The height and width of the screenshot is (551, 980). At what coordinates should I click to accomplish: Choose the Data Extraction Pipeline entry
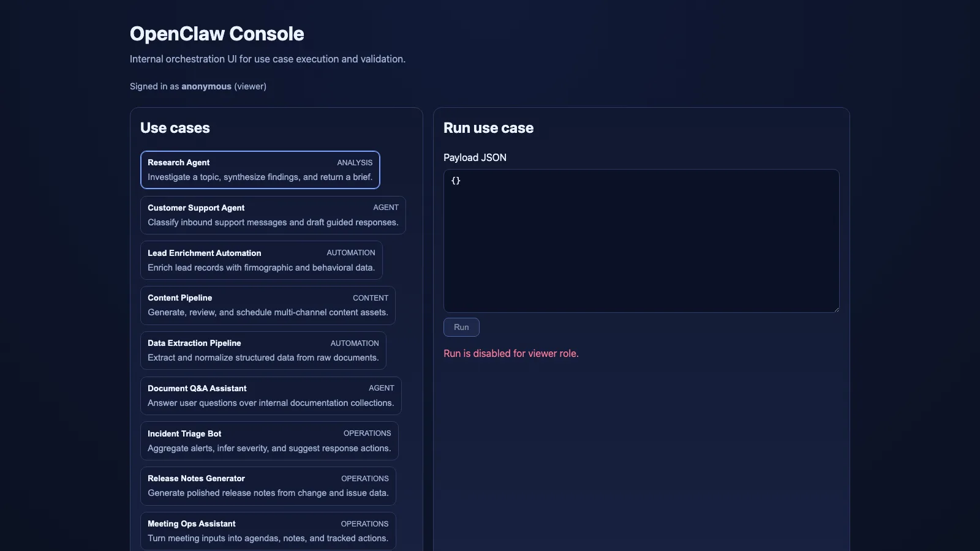point(263,350)
